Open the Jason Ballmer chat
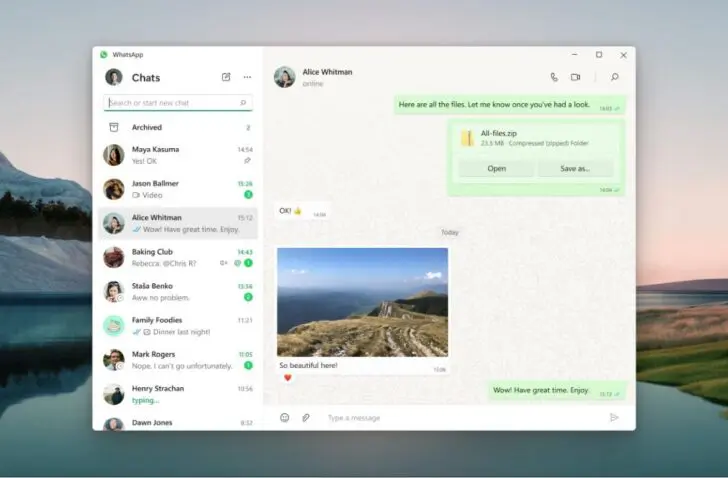This screenshot has height=478, width=728. (178, 189)
